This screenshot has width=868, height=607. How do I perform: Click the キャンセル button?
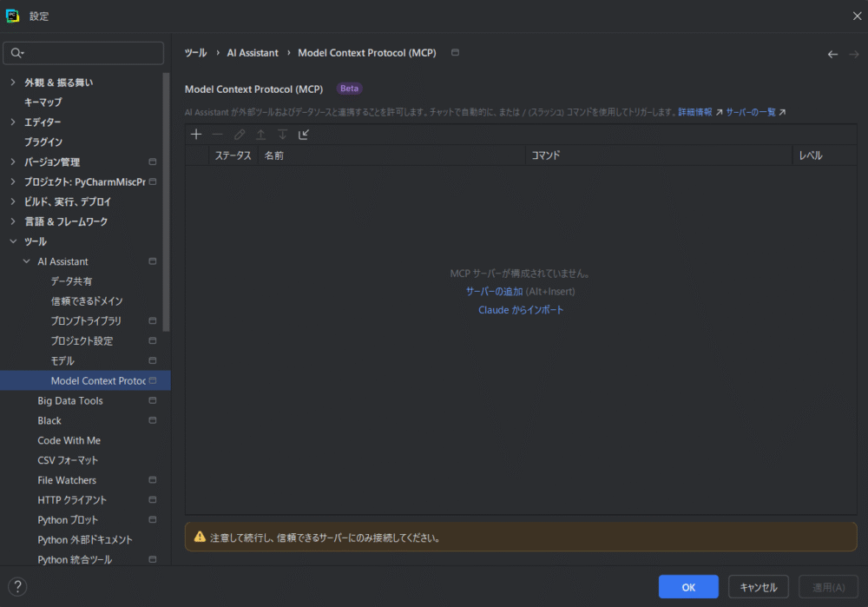[x=759, y=586]
